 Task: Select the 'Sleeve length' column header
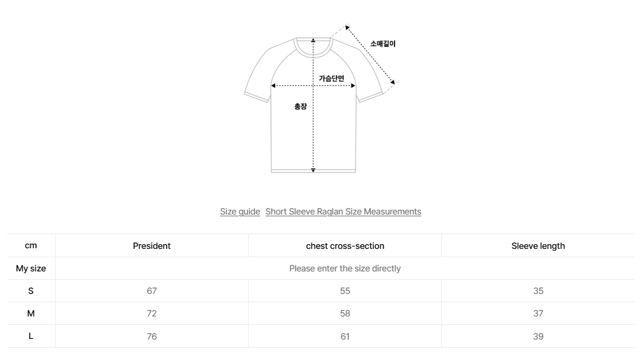tap(538, 246)
